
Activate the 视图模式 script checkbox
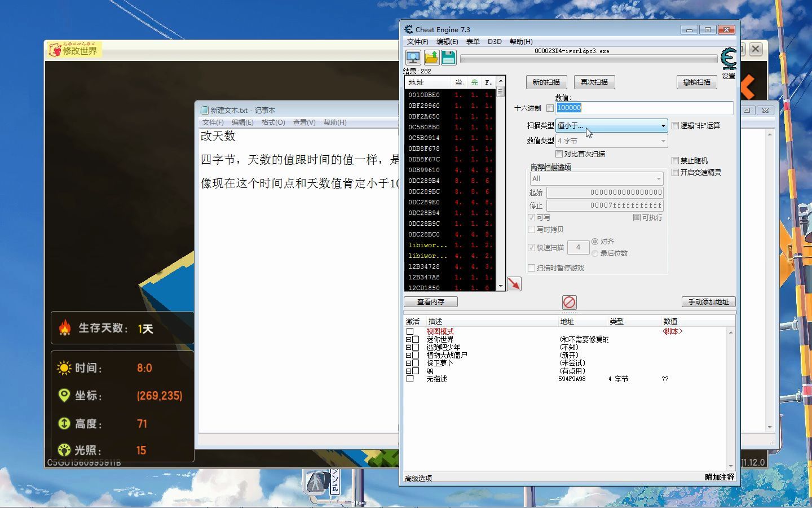(x=410, y=331)
